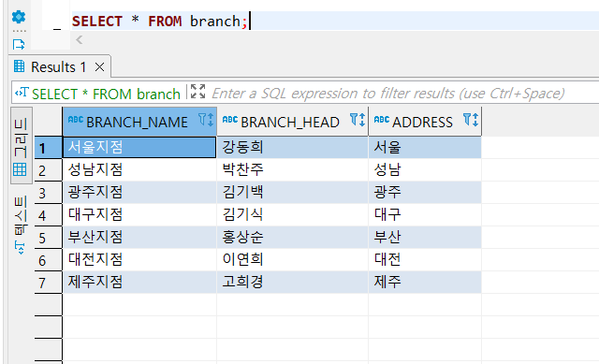Select the cell 대전지점

click(x=139, y=260)
